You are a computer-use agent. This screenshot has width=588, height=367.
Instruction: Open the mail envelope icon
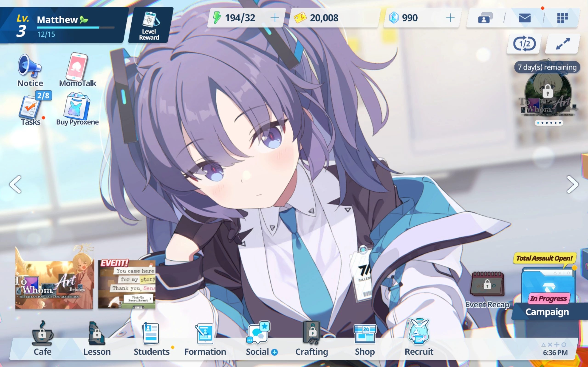pyautogui.click(x=524, y=18)
